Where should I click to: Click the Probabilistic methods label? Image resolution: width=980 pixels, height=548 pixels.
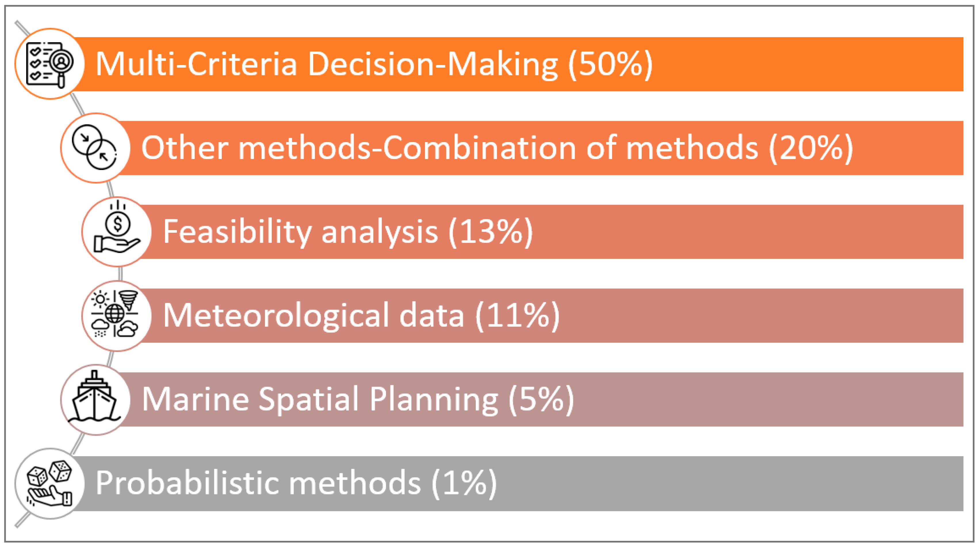258,483
